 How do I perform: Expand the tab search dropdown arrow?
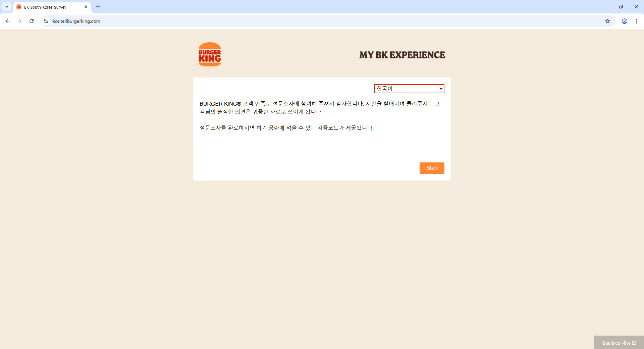pyautogui.click(x=7, y=7)
